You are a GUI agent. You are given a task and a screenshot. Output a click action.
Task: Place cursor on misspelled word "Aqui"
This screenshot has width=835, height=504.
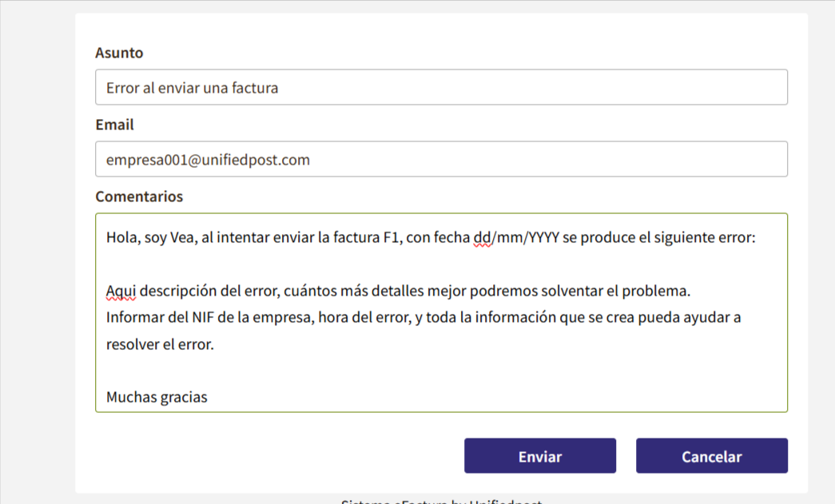[x=121, y=291]
